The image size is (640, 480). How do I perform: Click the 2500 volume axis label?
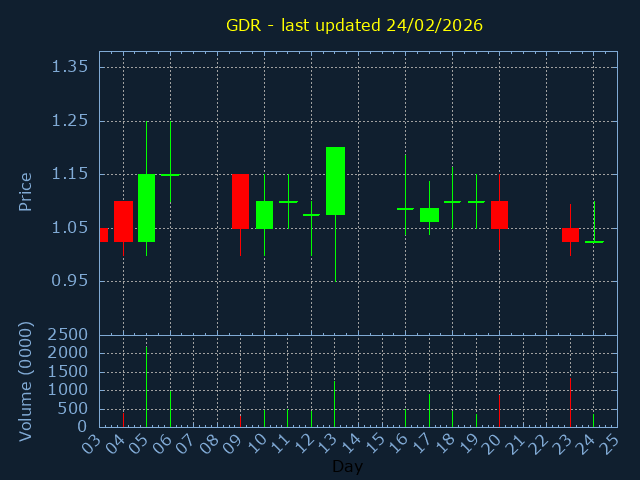(68, 334)
